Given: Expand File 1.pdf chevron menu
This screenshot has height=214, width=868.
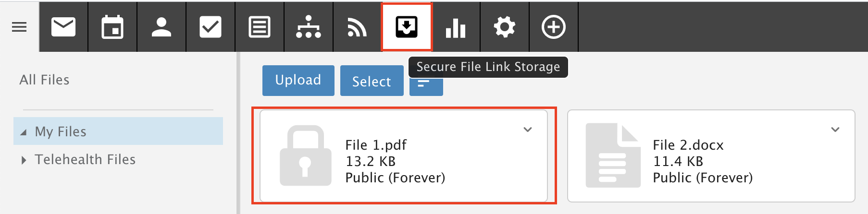Looking at the screenshot, I should pyautogui.click(x=528, y=130).
